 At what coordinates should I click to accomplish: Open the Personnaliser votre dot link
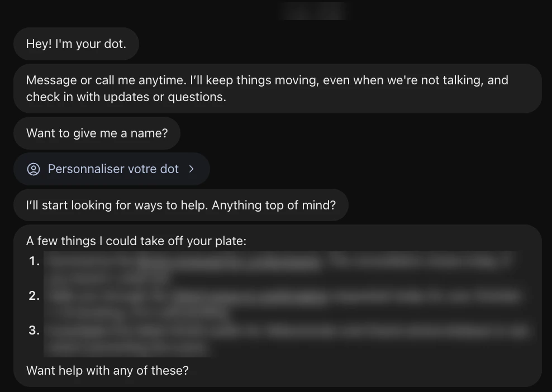tap(112, 169)
